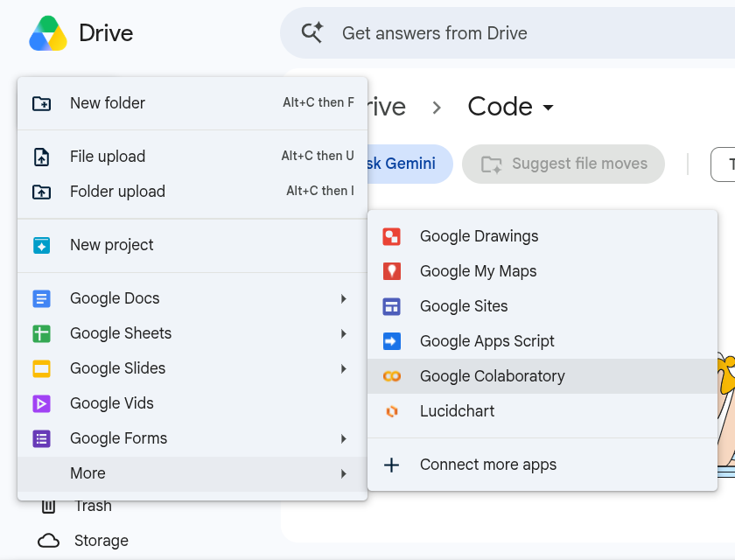Open Connect more apps
The height and width of the screenshot is (560, 735).
pyautogui.click(x=542, y=465)
